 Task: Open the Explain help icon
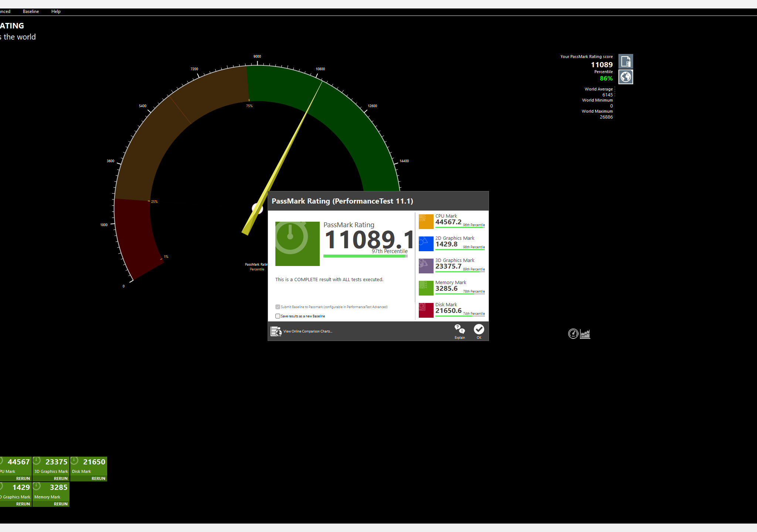tap(459, 329)
